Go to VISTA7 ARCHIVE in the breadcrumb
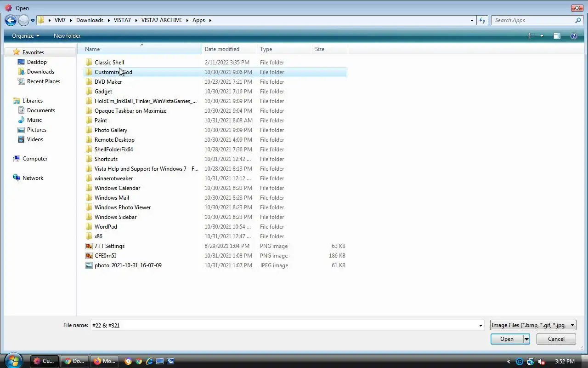 point(162,20)
